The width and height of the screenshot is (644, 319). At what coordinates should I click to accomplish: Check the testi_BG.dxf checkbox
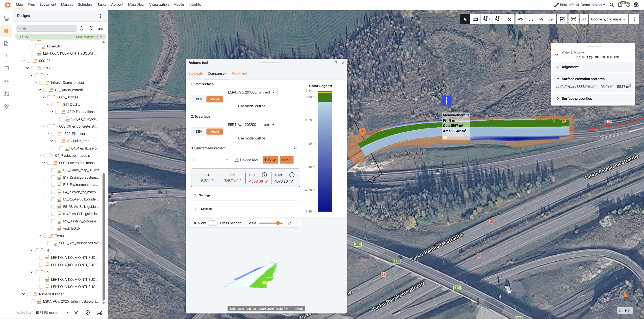tap(53, 228)
